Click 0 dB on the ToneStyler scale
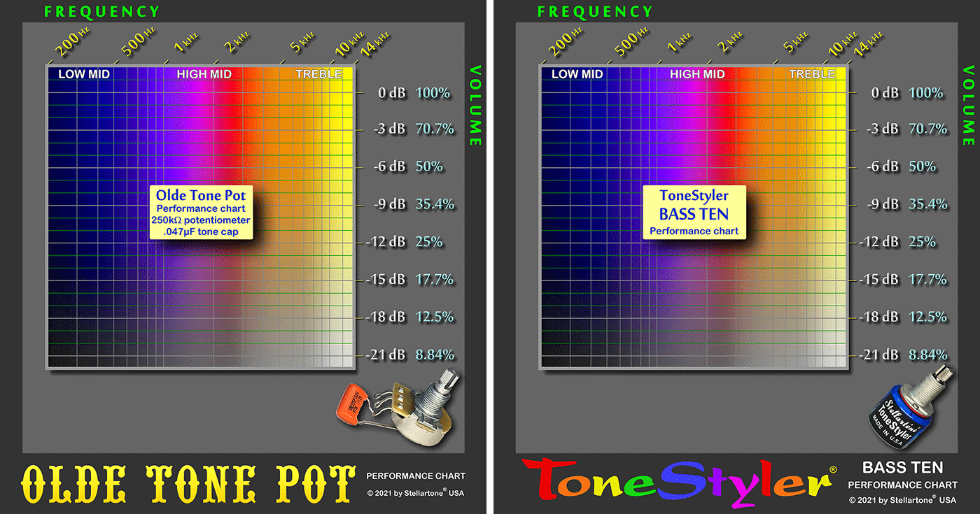This screenshot has height=514, width=980. tap(884, 92)
